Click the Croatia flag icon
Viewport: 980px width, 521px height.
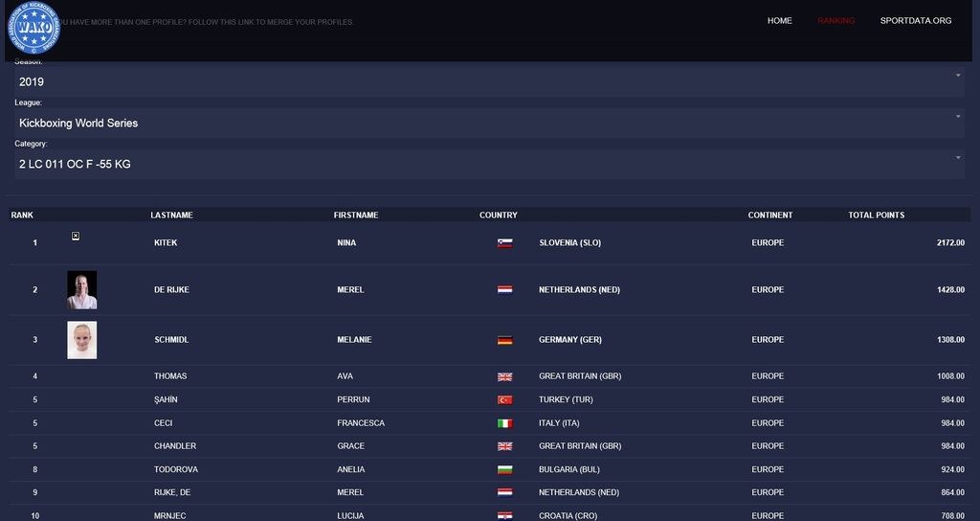(504, 516)
